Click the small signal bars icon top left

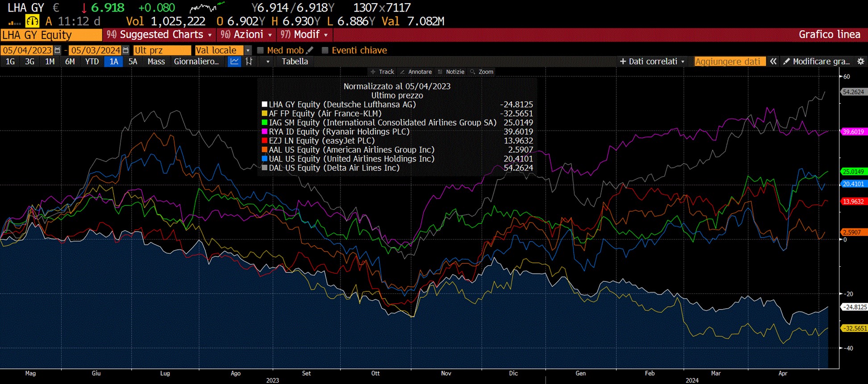15,22
